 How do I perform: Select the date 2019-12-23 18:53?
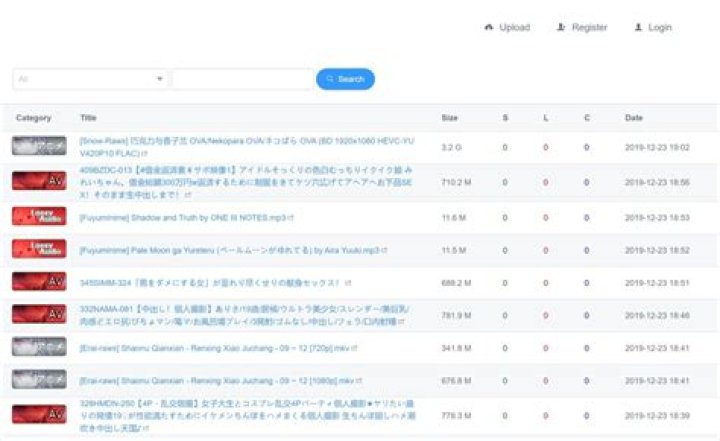[657, 218]
